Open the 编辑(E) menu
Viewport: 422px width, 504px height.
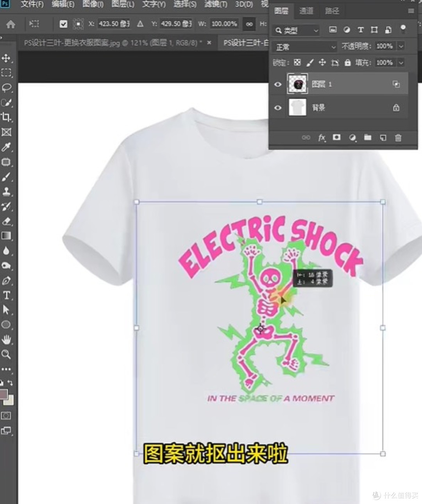pos(63,4)
